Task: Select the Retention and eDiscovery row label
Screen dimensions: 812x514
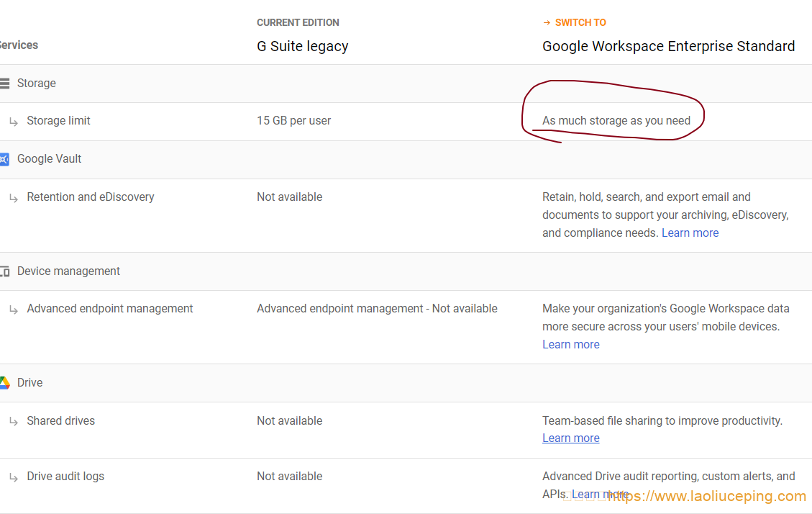Action: tap(91, 197)
